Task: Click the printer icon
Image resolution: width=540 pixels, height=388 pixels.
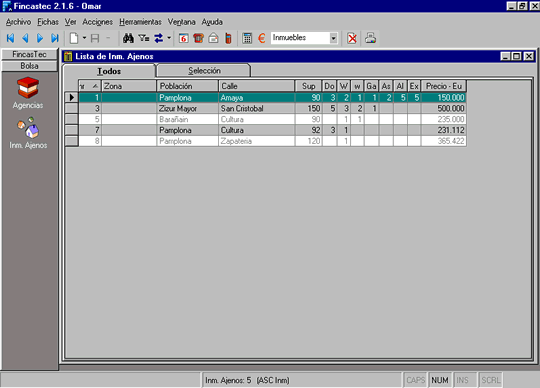Action: tap(371, 38)
